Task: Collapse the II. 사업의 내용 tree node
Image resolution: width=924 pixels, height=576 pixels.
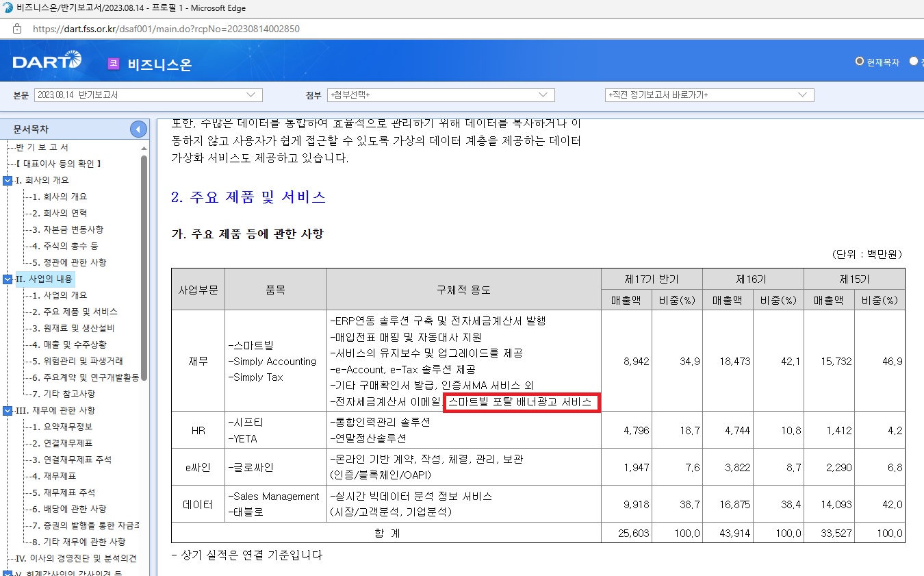Action: (8, 279)
